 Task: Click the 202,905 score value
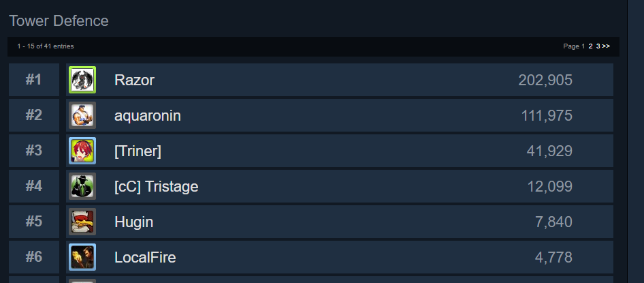coord(545,80)
